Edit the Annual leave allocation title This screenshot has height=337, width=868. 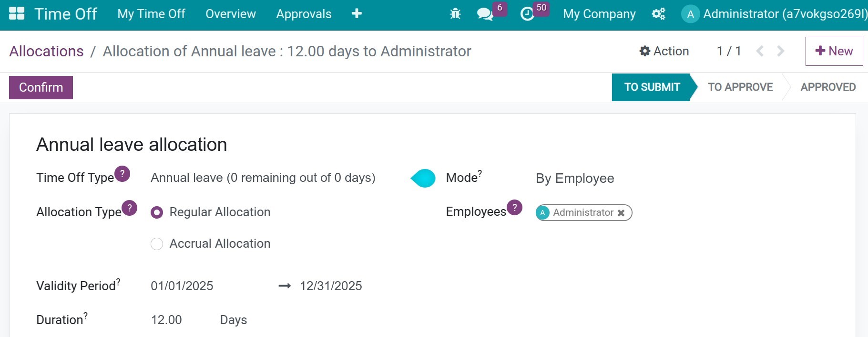point(132,145)
